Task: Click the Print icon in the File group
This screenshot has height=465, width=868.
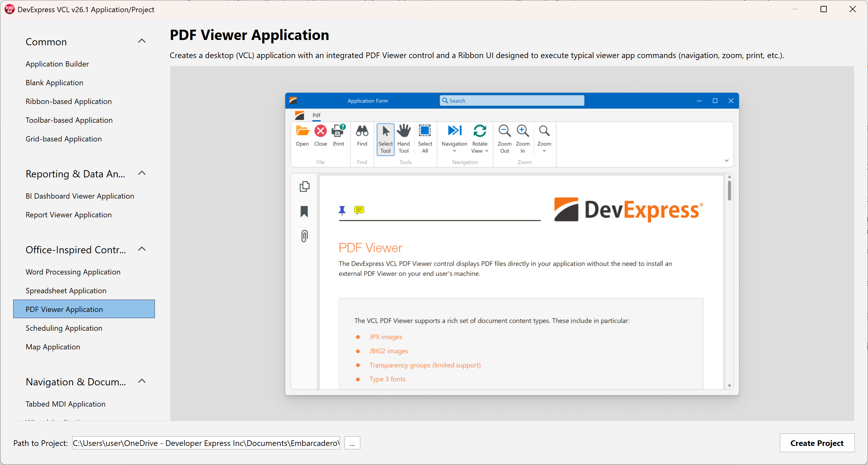Action: pyautogui.click(x=339, y=131)
